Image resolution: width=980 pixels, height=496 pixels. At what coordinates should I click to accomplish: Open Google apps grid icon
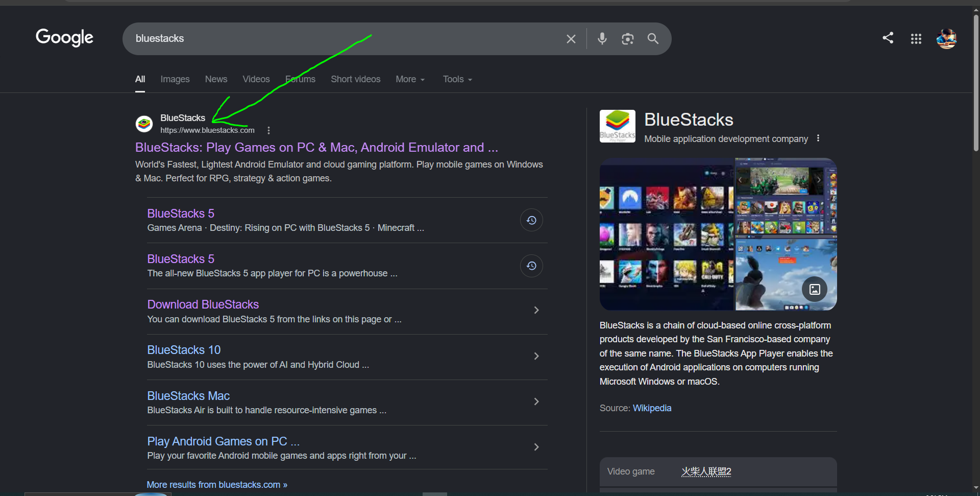916,39
